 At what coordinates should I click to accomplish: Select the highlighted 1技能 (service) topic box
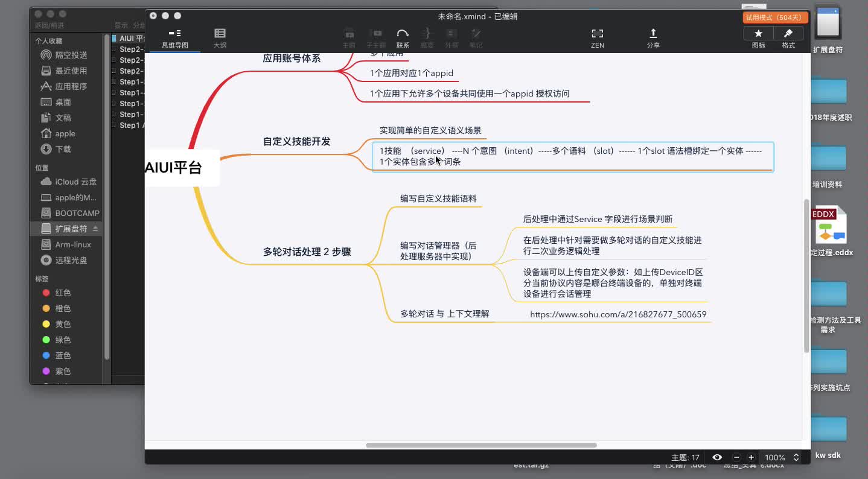(x=573, y=157)
